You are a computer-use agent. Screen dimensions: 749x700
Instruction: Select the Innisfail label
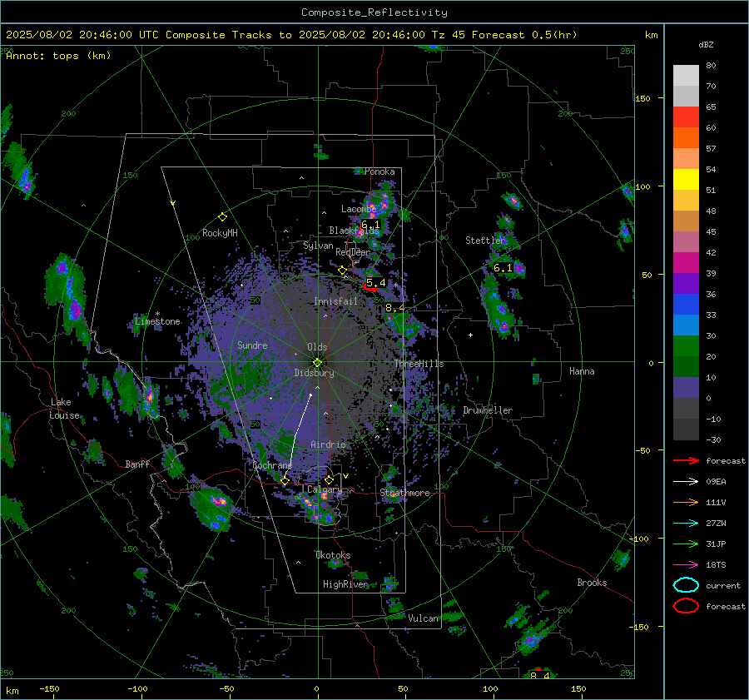pos(335,301)
